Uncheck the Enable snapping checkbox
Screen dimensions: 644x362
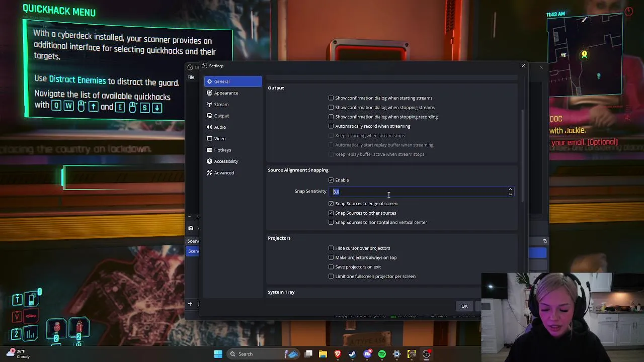(x=331, y=180)
